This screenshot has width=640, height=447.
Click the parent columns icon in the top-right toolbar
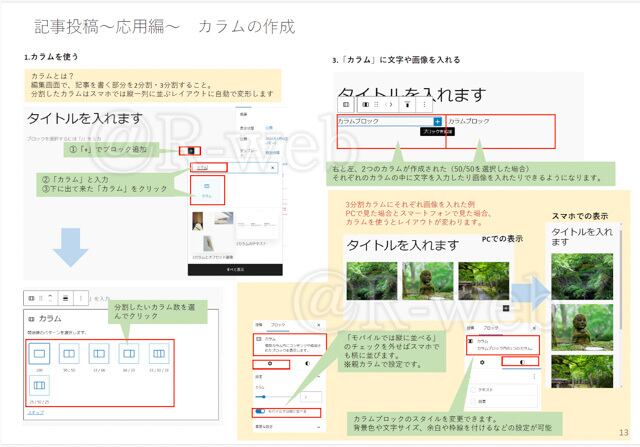pyautogui.click(x=346, y=105)
